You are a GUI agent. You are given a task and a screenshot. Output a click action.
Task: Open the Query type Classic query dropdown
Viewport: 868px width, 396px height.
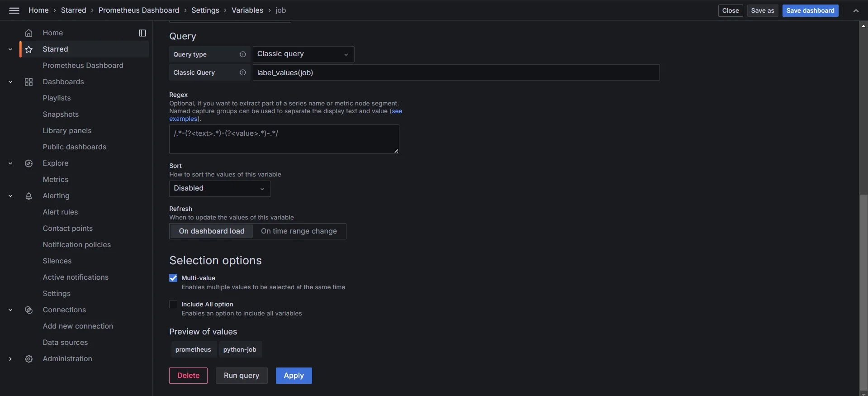pyautogui.click(x=304, y=54)
